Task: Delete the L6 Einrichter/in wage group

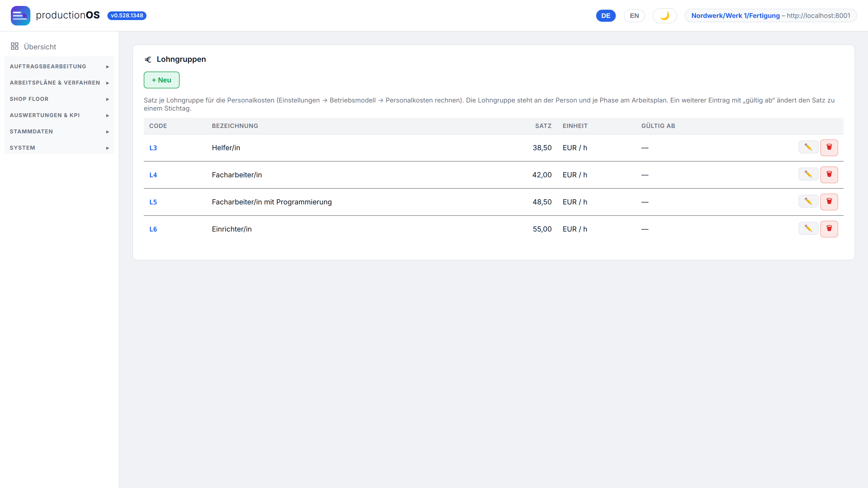Action: click(x=829, y=229)
